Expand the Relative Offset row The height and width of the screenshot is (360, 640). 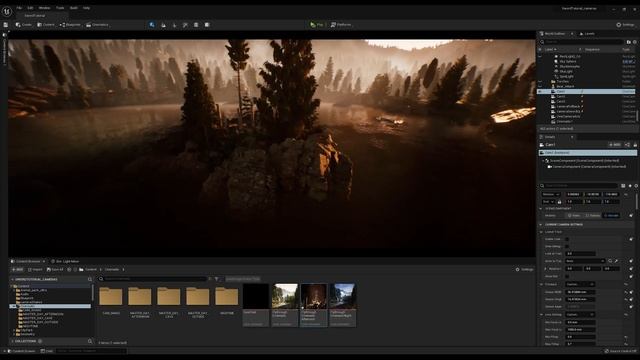tap(545, 269)
